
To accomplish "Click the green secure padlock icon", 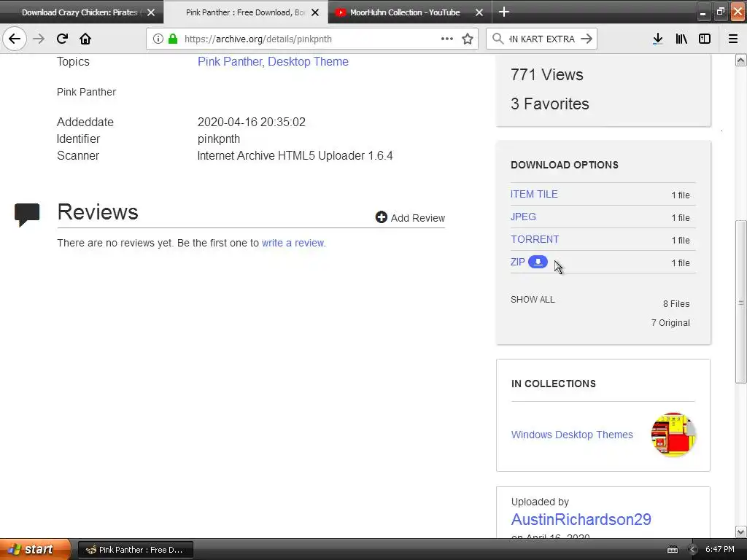I will tap(173, 39).
